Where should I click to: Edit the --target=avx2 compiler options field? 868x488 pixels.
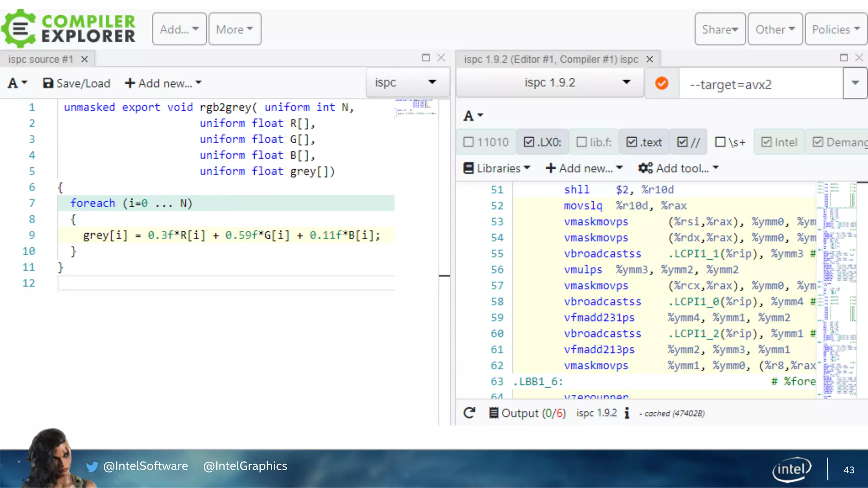761,84
